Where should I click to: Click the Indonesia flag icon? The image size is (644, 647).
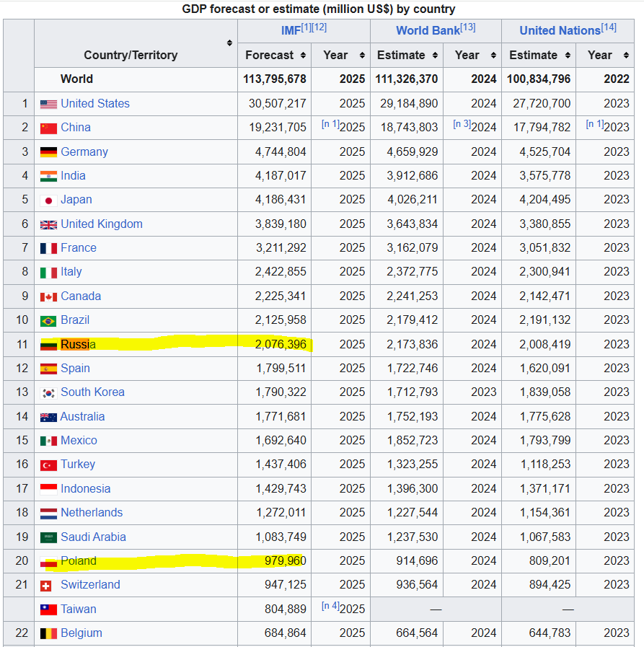(x=48, y=489)
